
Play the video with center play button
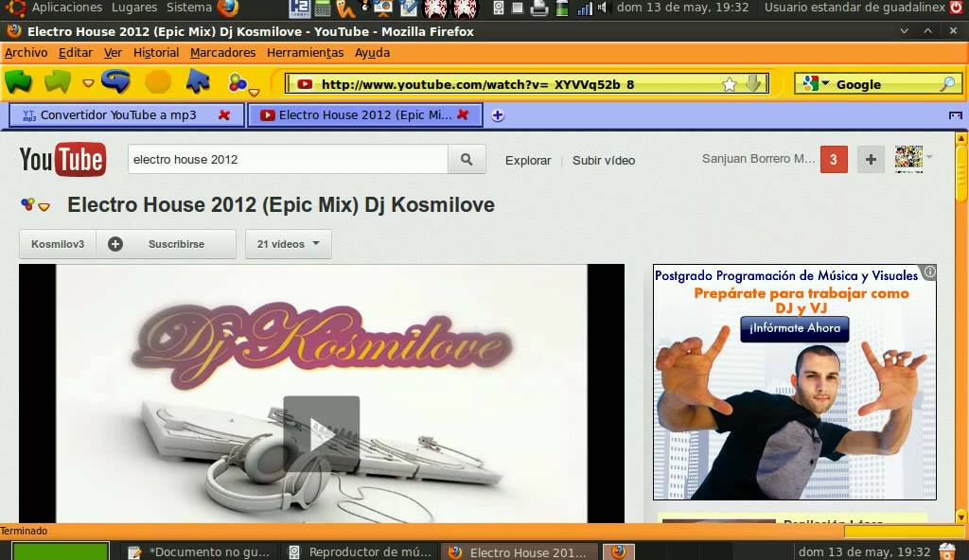pos(322,434)
